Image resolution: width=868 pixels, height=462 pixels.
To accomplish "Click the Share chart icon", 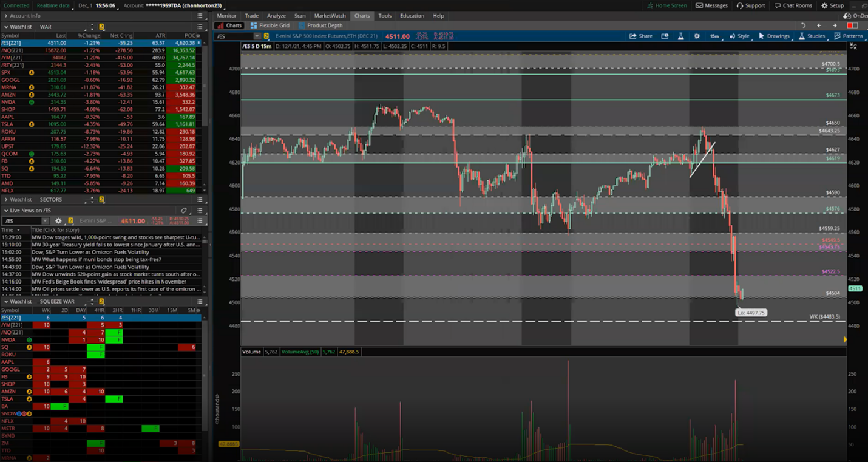I will pyautogui.click(x=640, y=36).
